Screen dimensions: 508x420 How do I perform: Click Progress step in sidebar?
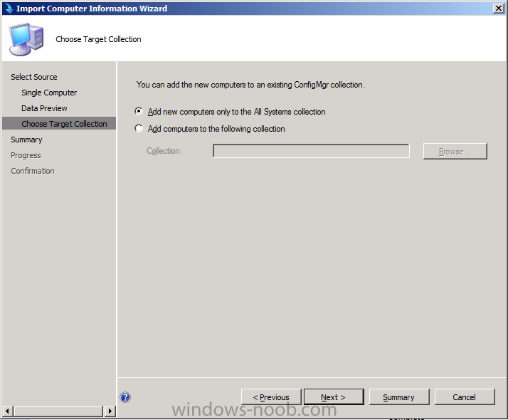[26, 155]
